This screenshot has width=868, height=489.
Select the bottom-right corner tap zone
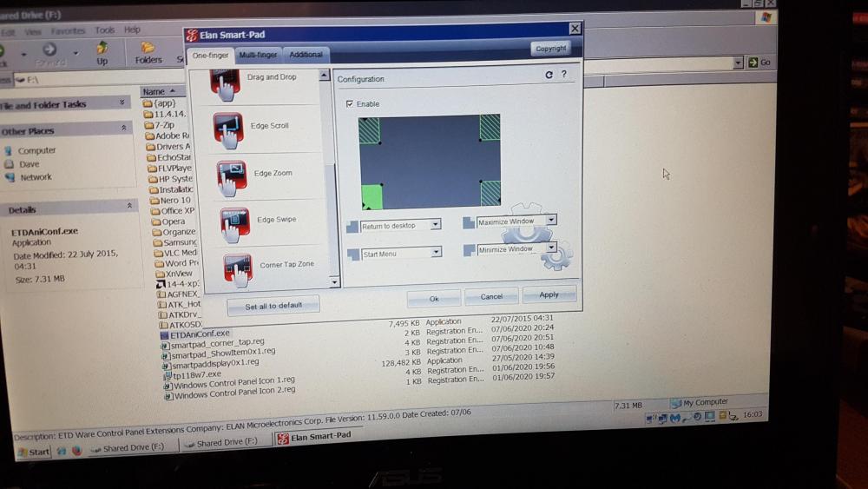[x=490, y=194]
